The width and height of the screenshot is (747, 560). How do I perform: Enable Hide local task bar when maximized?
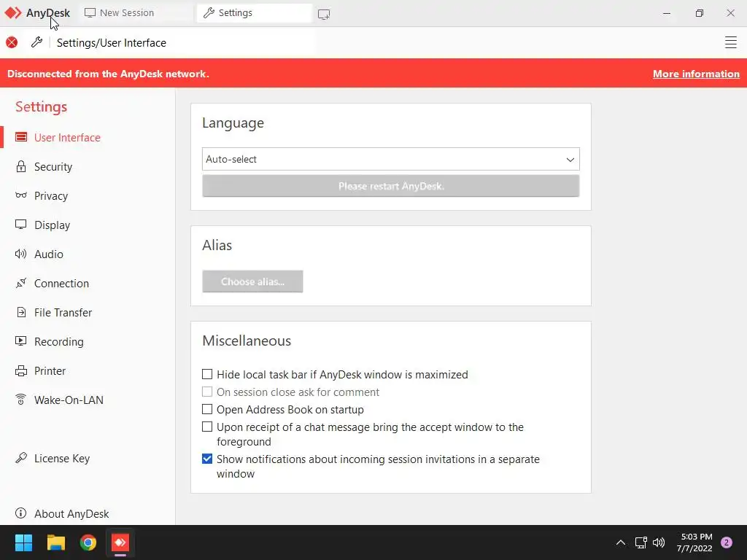(x=207, y=374)
